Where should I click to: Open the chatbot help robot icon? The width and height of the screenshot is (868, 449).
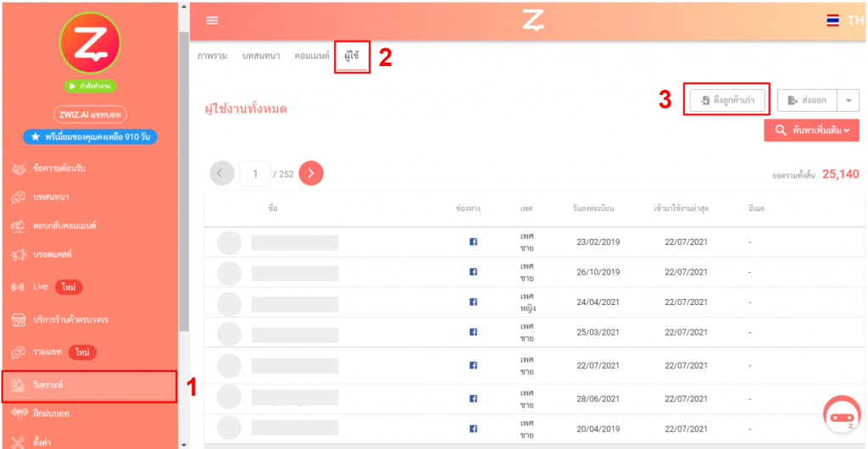tap(841, 415)
